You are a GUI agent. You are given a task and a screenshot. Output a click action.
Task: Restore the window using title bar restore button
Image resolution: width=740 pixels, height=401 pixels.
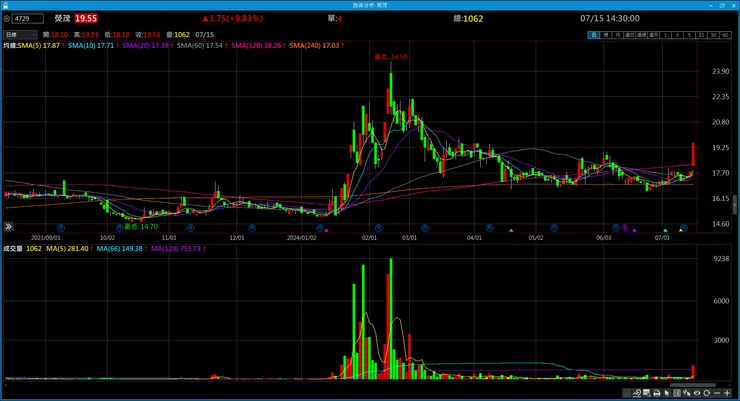pyautogui.click(x=722, y=5)
